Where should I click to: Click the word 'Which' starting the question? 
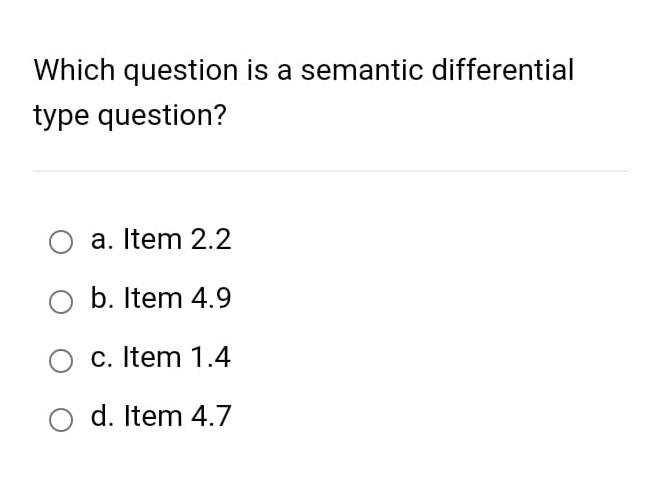pos(74,70)
